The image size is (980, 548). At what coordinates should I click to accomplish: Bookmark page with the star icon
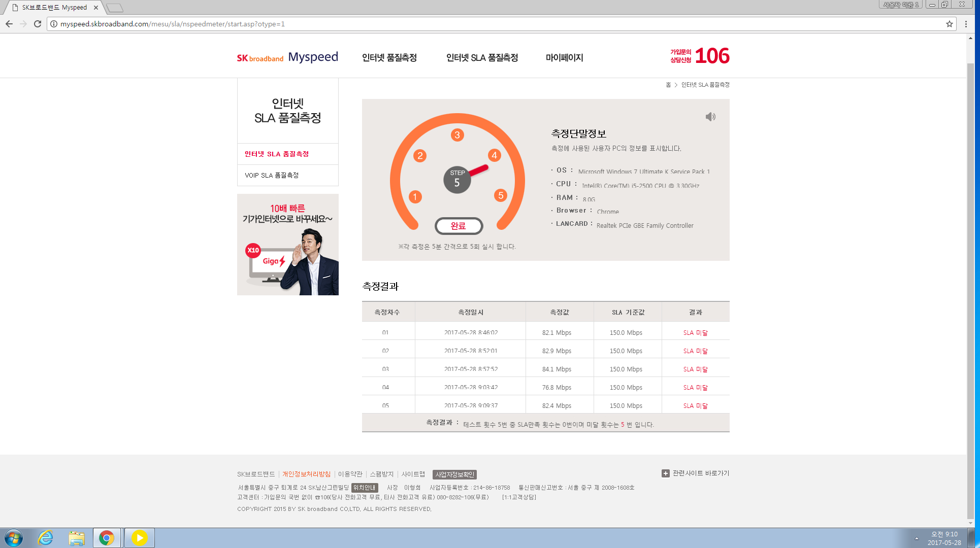point(949,24)
